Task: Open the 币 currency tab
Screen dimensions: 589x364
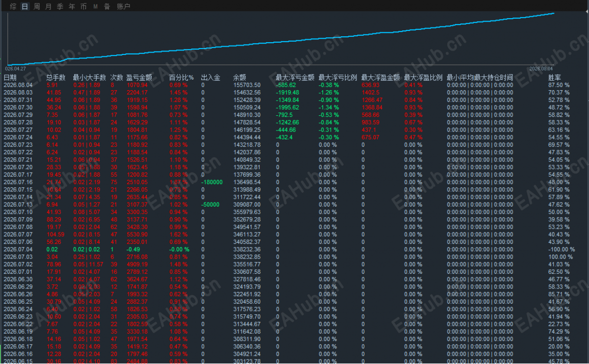Action: (83, 6)
